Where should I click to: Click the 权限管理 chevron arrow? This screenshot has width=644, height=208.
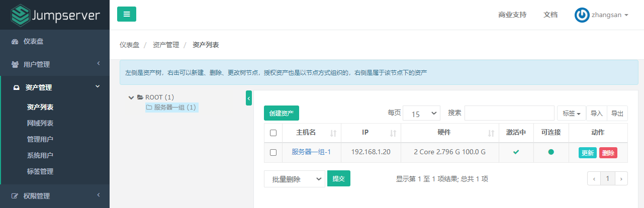coord(99,195)
